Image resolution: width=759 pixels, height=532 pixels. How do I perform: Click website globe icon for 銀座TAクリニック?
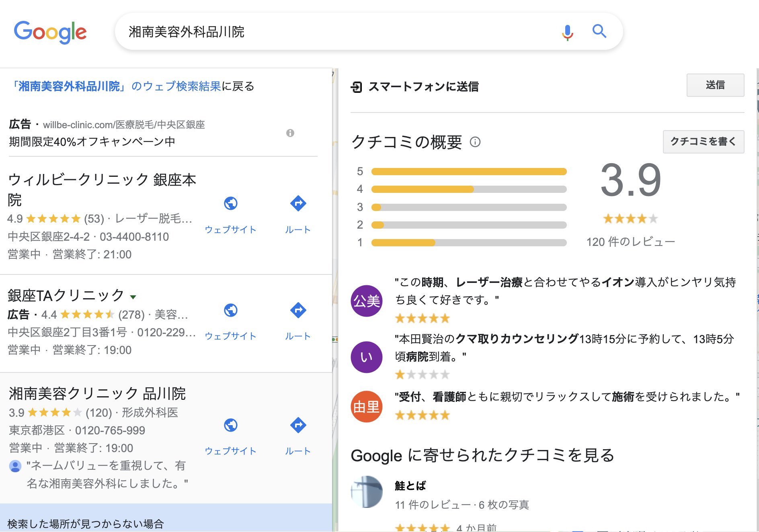click(x=231, y=310)
